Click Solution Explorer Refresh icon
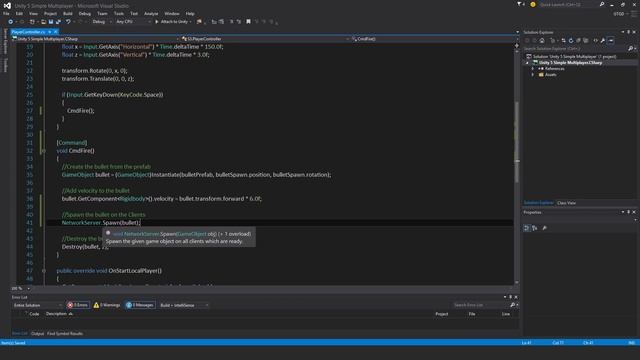Viewport: 640px width, 360px height. pos(571,40)
